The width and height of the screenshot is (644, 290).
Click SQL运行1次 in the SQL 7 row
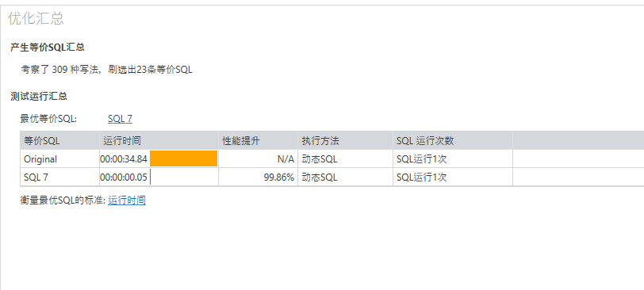pyautogui.click(x=422, y=177)
